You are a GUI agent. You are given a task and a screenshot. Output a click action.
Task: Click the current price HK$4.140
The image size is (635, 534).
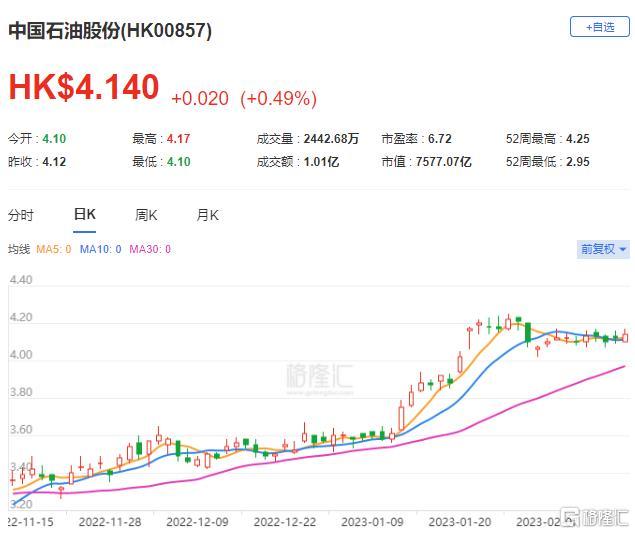[84, 86]
